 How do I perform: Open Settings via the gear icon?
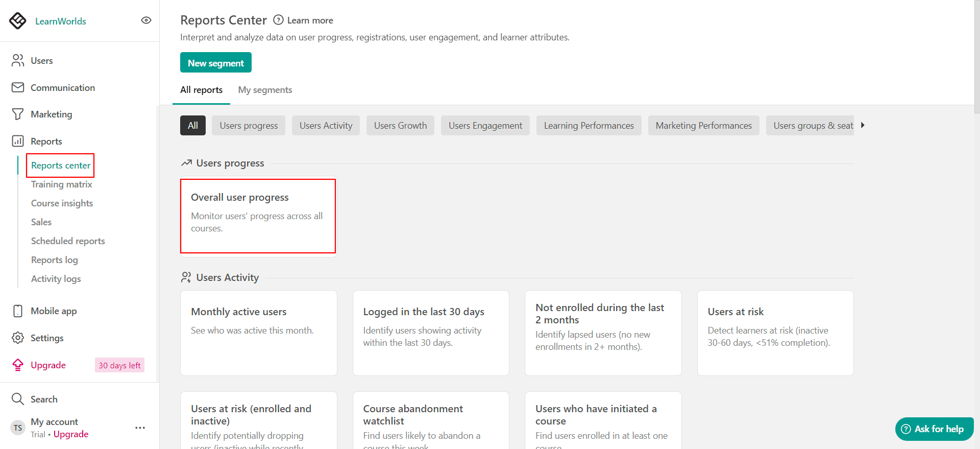point(18,338)
